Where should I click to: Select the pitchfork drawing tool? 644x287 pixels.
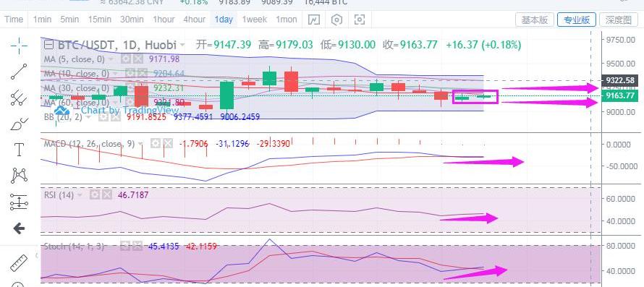click(20, 98)
